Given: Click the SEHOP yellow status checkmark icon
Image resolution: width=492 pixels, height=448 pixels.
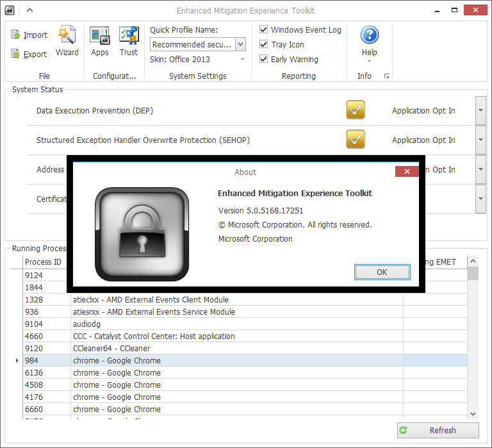Looking at the screenshot, I should [356, 139].
